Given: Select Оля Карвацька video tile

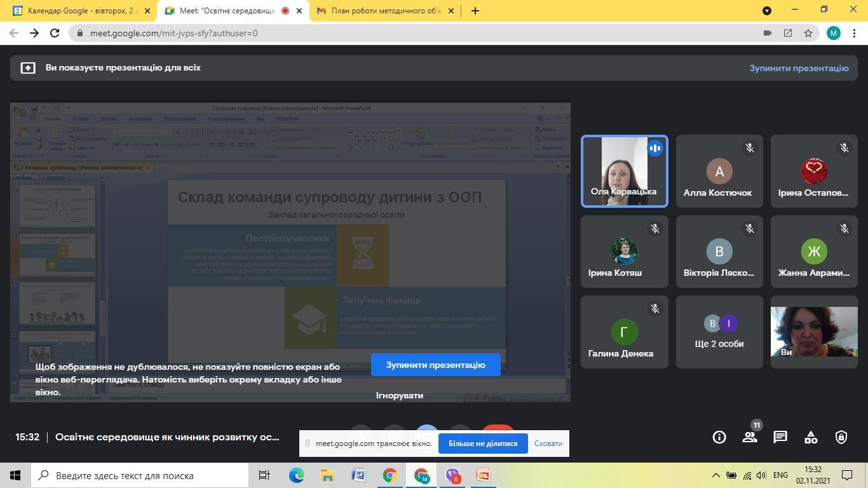Looking at the screenshot, I should click(624, 171).
